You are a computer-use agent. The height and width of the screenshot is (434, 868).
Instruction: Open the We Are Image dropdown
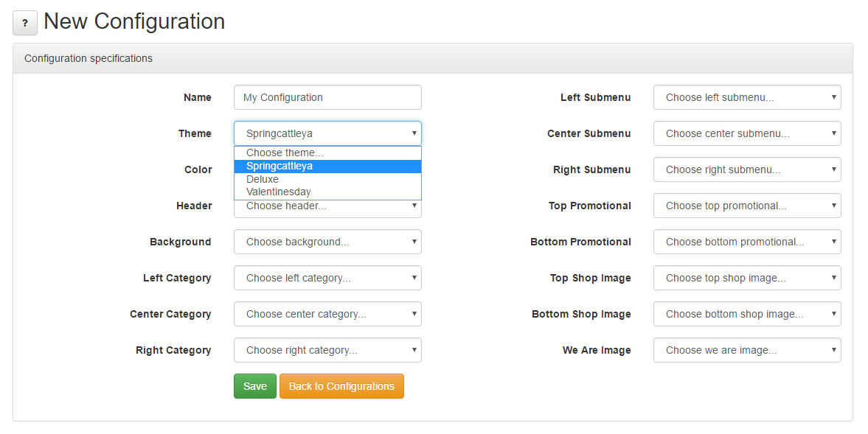747,350
